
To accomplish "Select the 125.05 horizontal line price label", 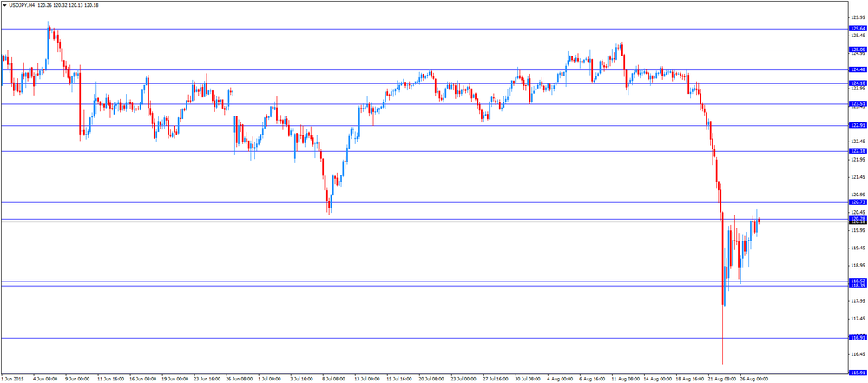I will (858, 50).
